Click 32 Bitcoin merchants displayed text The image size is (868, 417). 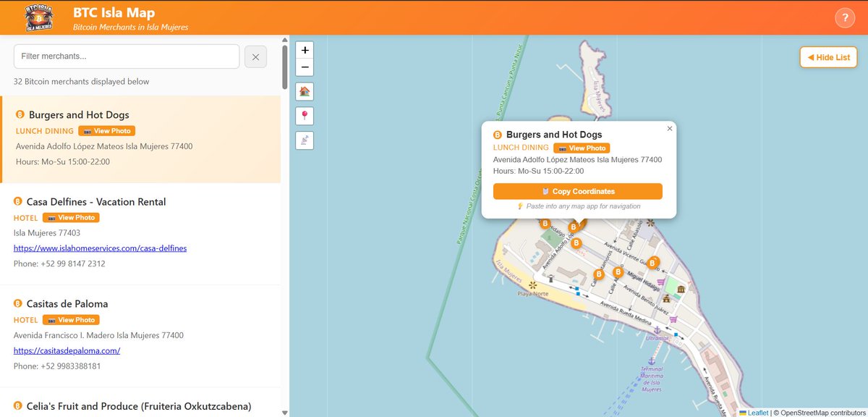pyautogui.click(x=82, y=82)
